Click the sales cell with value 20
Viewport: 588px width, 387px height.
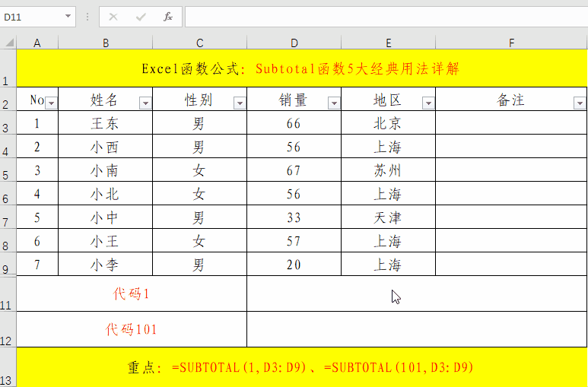[294, 265]
